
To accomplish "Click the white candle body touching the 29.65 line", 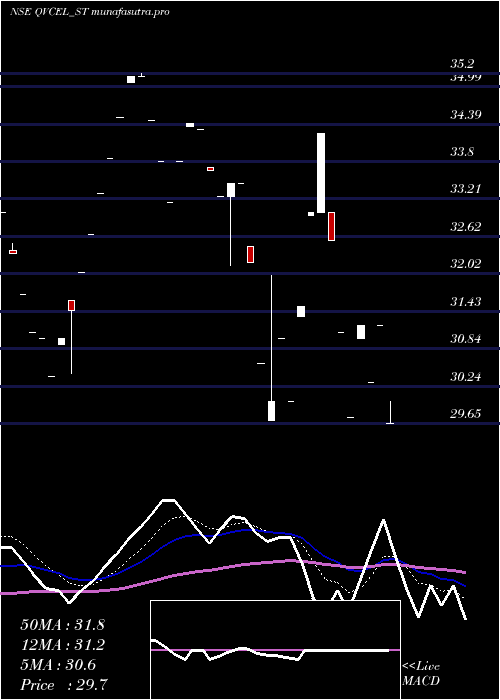I will point(271,411).
